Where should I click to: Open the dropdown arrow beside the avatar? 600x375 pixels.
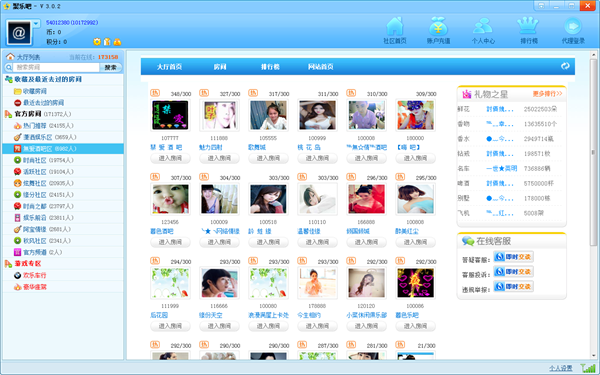(x=36, y=24)
